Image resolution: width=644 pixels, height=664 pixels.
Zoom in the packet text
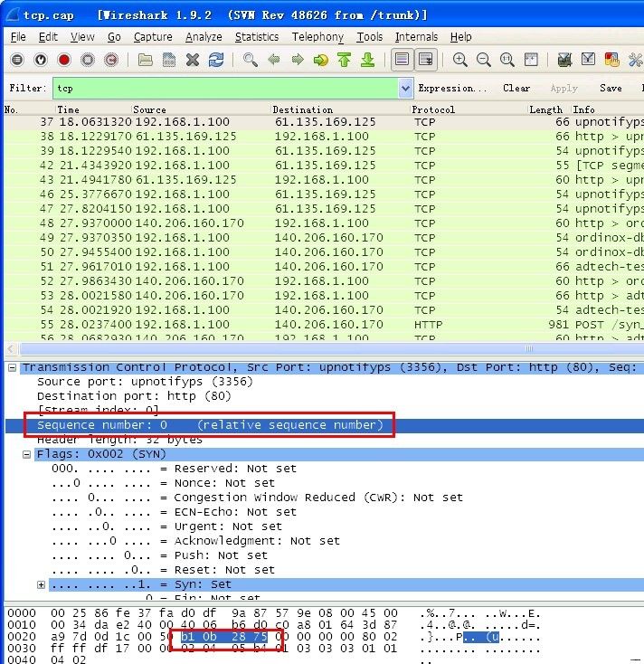[x=460, y=60]
